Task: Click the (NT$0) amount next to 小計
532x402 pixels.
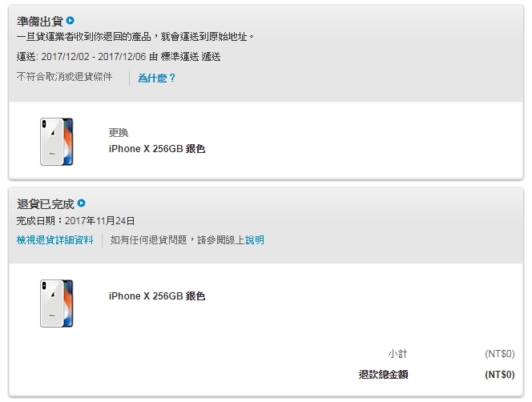Action: (499, 354)
